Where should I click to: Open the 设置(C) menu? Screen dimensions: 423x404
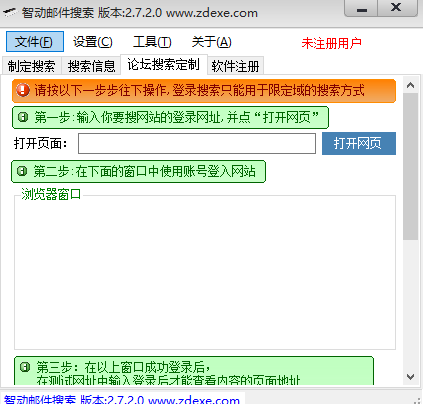pos(93,42)
